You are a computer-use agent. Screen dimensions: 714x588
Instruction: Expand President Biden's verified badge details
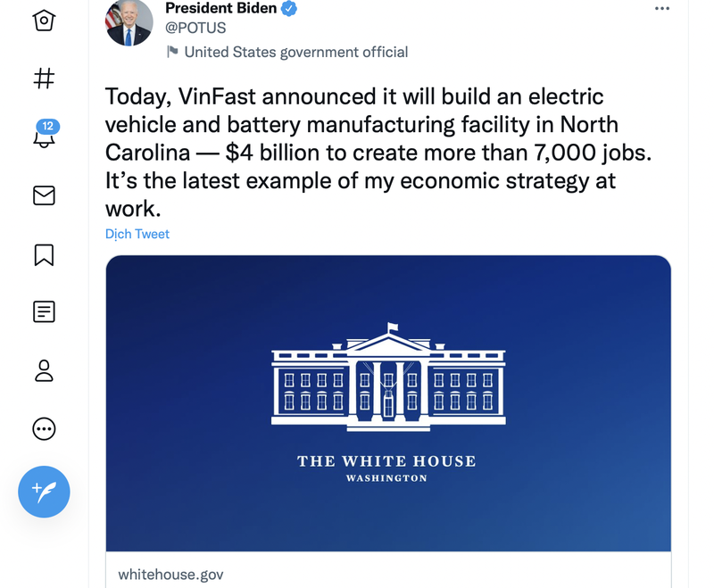pos(286,8)
